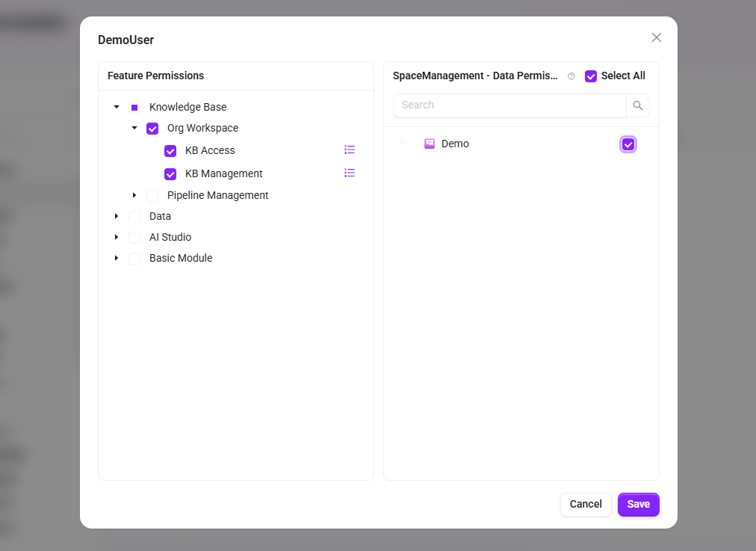756x551 pixels.
Task: Select the Knowledge Base label
Action: point(188,107)
